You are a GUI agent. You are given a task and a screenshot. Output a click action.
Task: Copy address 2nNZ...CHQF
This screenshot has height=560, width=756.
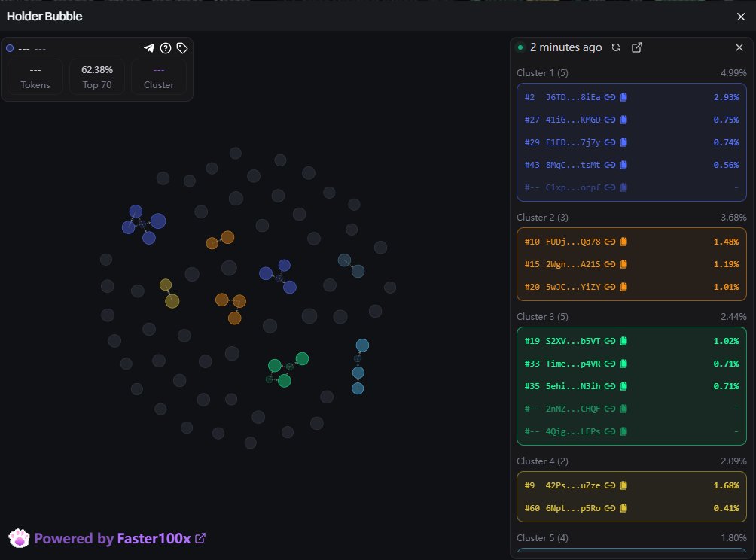[x=623, y=409]
